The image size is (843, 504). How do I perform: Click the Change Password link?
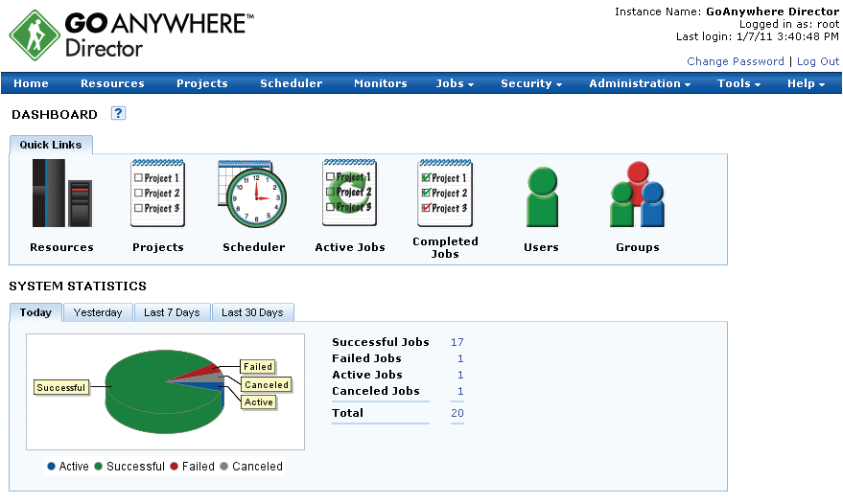[x=736, y=61]
